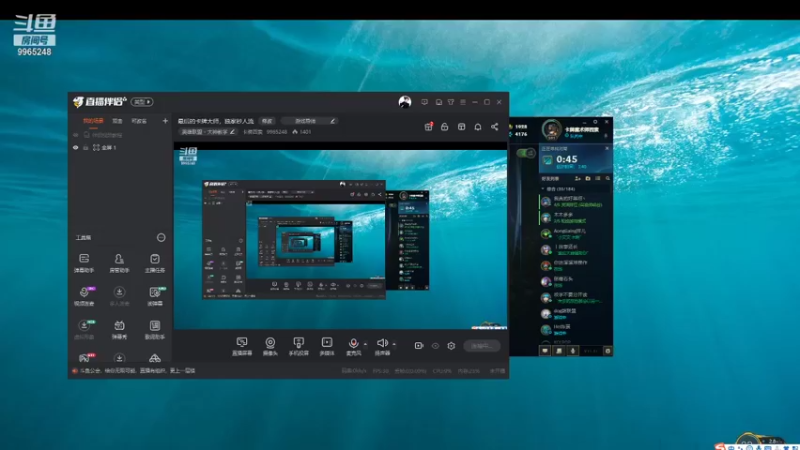Image resolution: width=800 pixels, height=450 pixels.
Task: Open the triangle-shaped tool in toolbox bottom row
Action: (155, 358)
